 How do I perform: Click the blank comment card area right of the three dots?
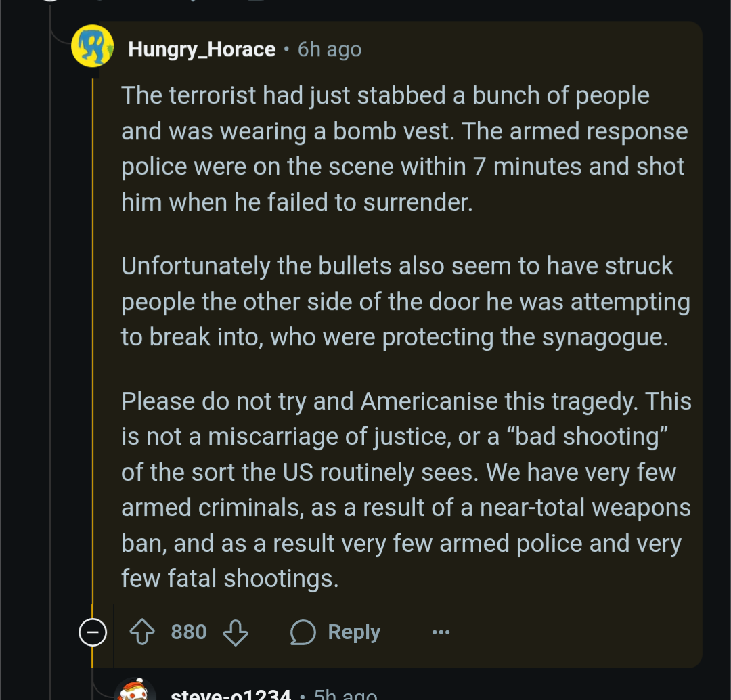[x=575, y=632]
